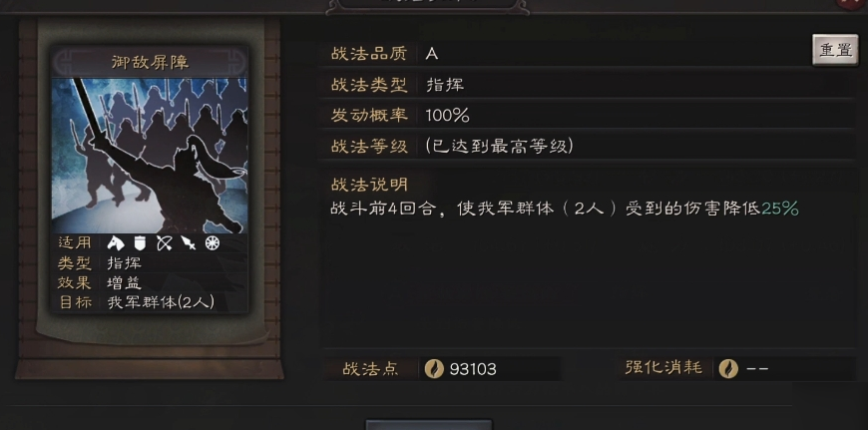Click the siege wheel icon
The image size is (868, 430).
click(213, 243)
